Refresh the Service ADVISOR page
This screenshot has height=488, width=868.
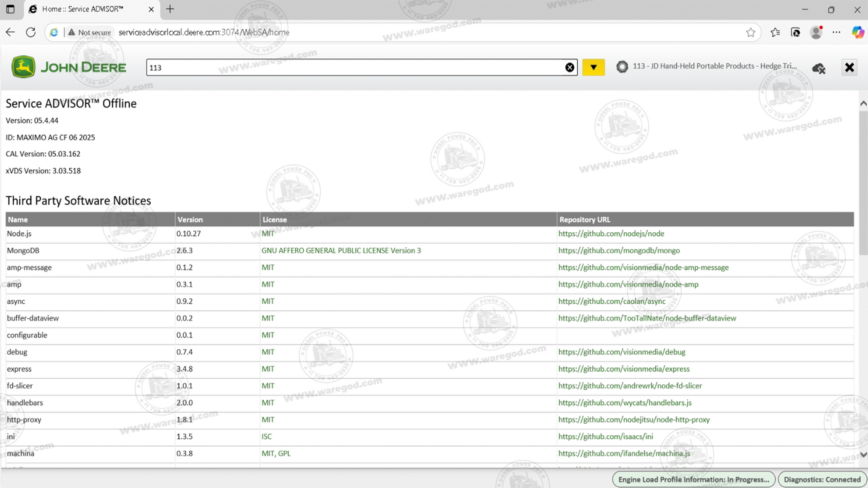[31, 32]
